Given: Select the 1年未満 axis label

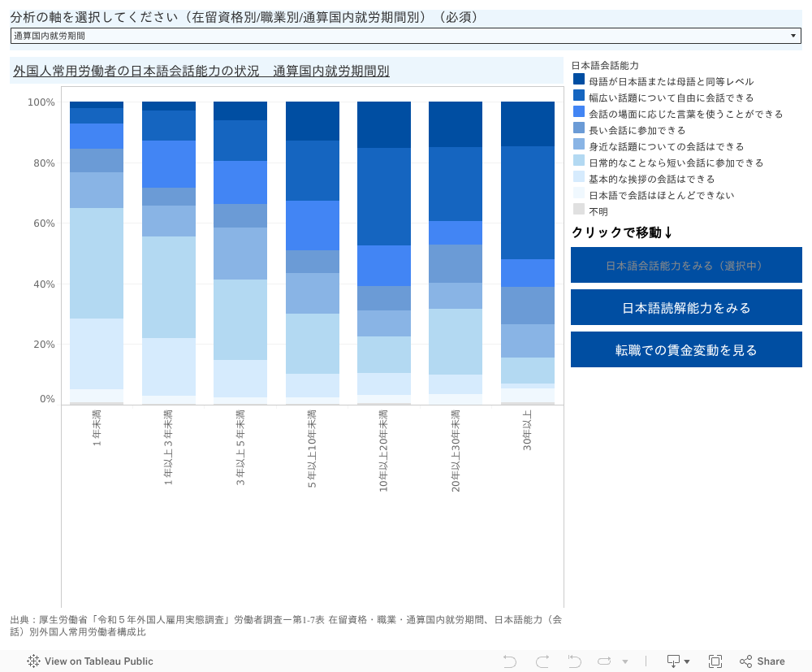Looking at the screenshot, I should click(x=97, y=425).
